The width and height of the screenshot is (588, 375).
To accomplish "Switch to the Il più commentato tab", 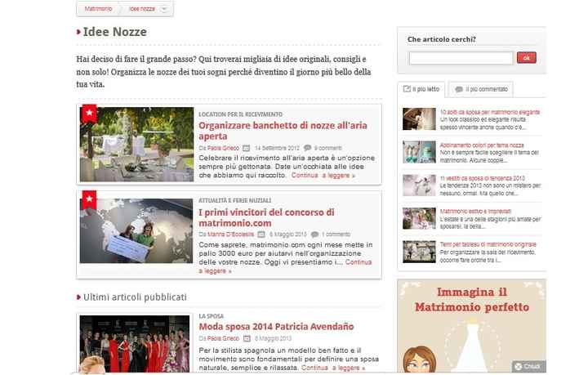I will (481, 89).
